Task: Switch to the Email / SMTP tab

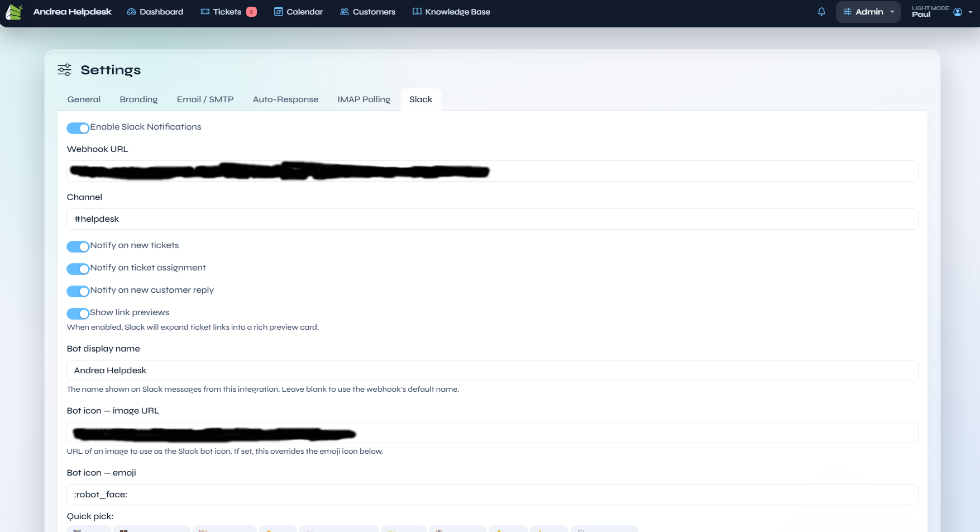Action: coord(205,99)
